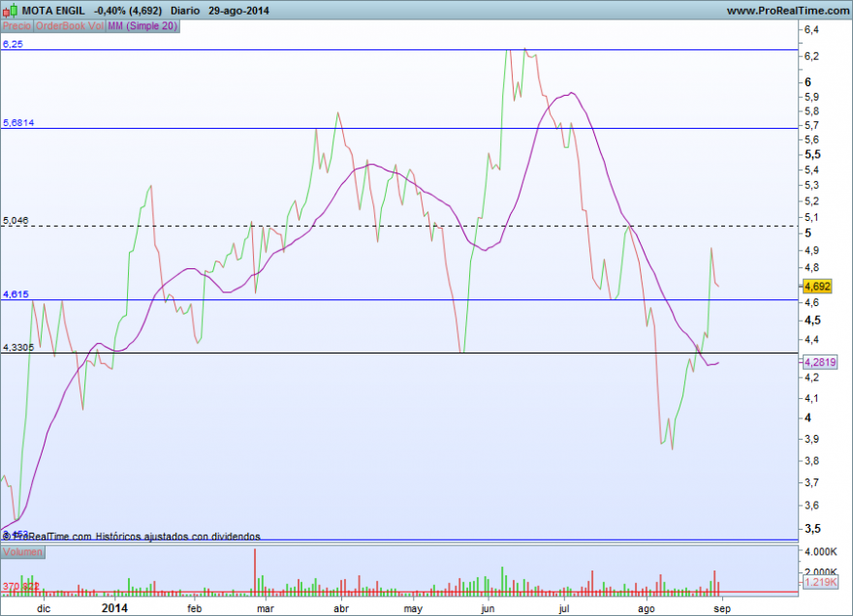Viewport: 853px width, 616px height.
Task: Select the 6,25 resistance line label
Action: click(13, 44)
